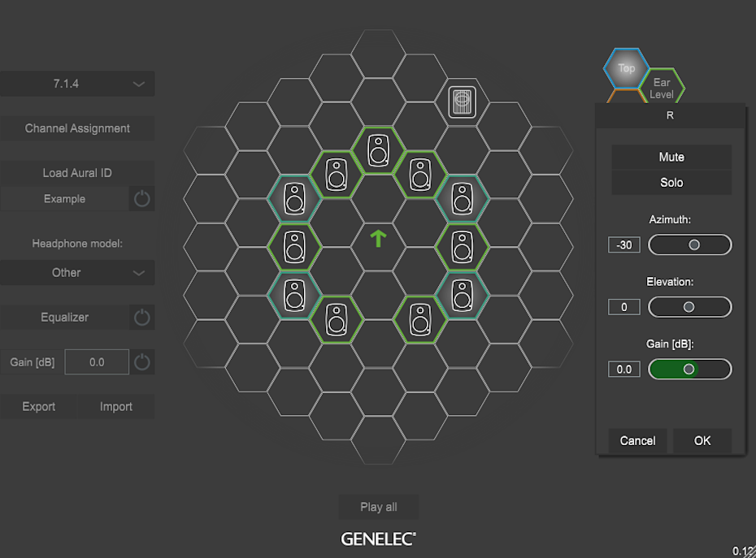Select the green rear-left speaker at the bottom
The height and width of the screenshot is (558, 756).
click(337, 319)
